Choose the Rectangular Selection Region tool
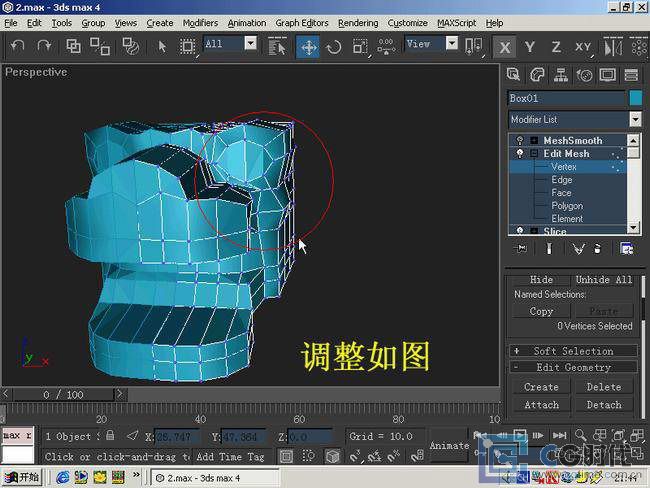Screen dimensions: 650x488 point(187,46)
